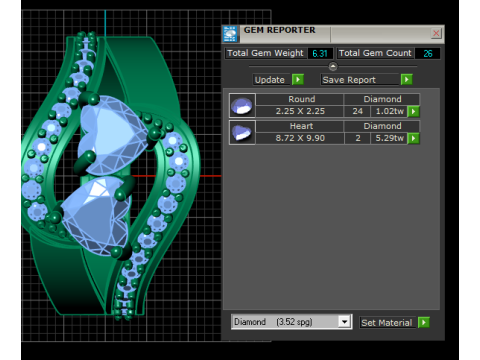Screen dimensions: 480x360
Task: Click the Heart shape cell
Action: [x=300, y=126]
